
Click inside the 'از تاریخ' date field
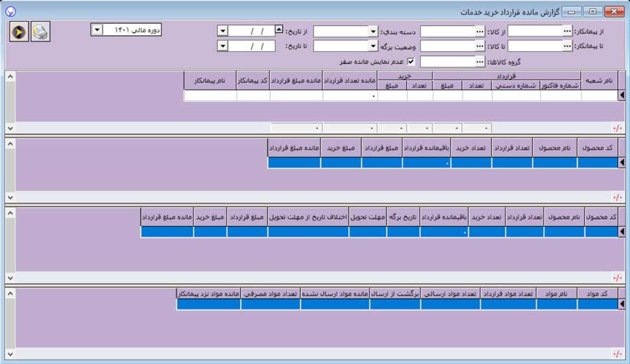(252, 31)
